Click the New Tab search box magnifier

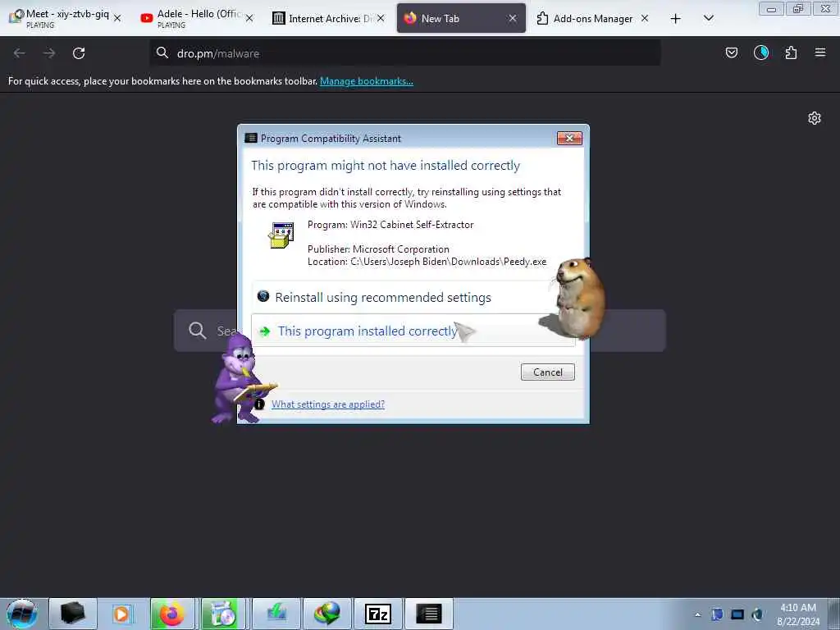(x=197, y=331)
